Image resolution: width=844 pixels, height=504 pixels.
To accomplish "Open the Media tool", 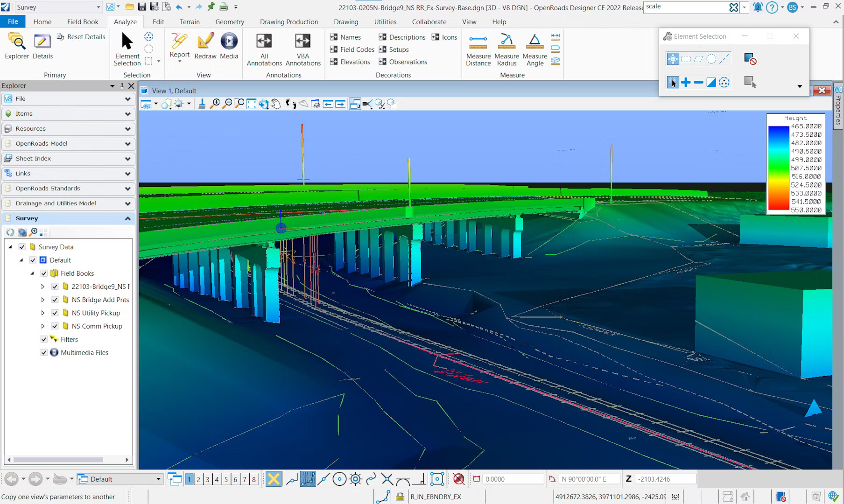I will point(229,46).
